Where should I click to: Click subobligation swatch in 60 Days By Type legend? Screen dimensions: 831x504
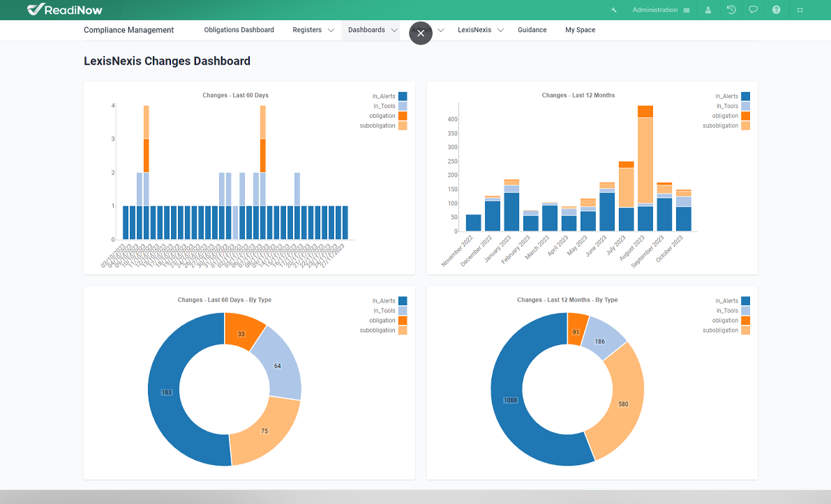(403, 330)
